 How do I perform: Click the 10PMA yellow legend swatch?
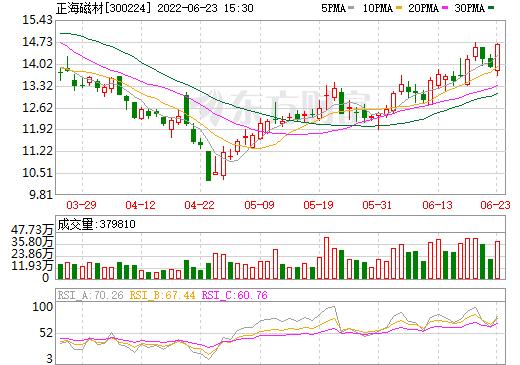[x=398, y=8]
